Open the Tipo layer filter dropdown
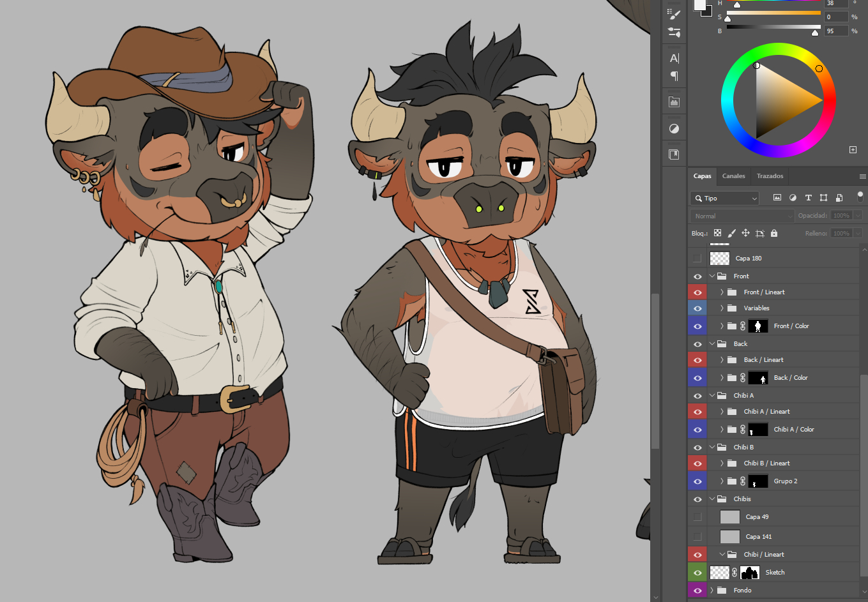The height and width of the screenshot is (602, 868). tap(724, 199)
